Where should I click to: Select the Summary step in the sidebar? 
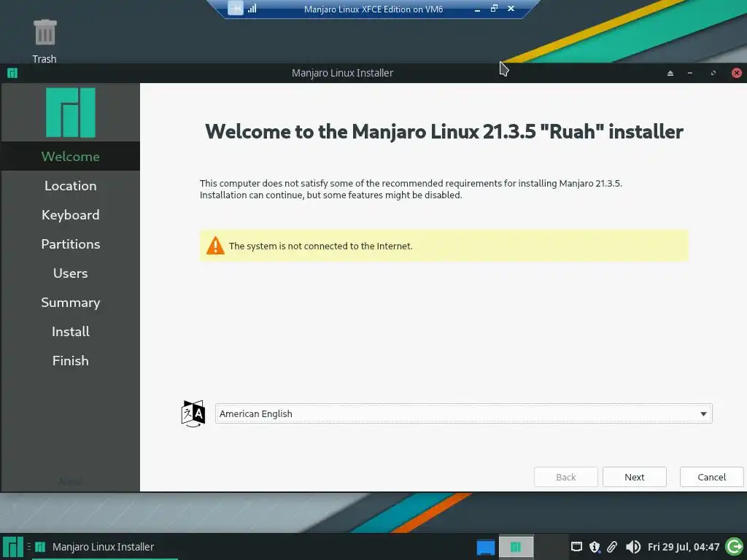point(71,303)
